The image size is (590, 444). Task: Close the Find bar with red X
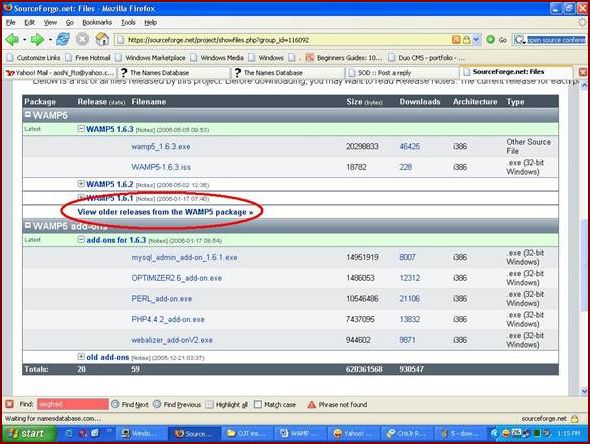[x=9, y=404]
